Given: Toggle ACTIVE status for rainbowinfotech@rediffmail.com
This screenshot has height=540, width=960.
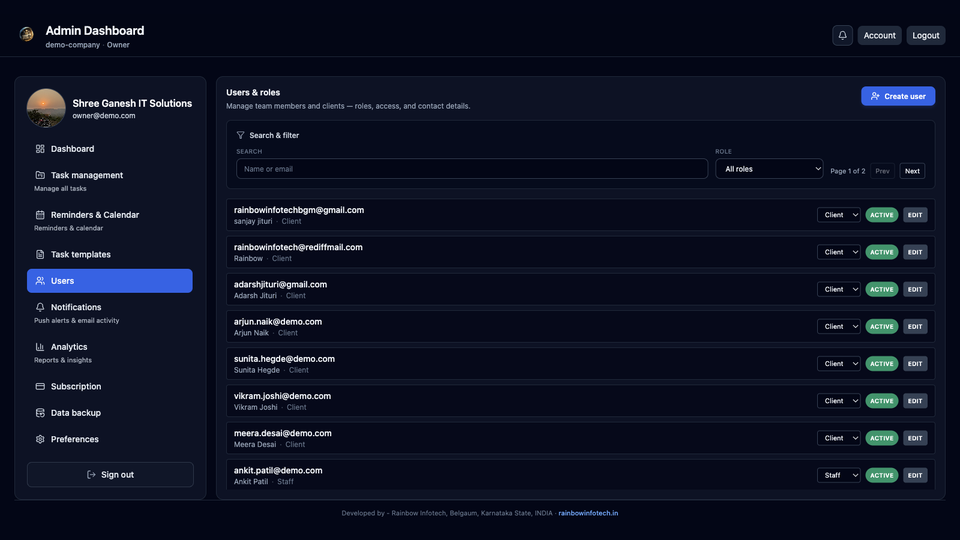Looking at the screenshot, I should [882, 252].
